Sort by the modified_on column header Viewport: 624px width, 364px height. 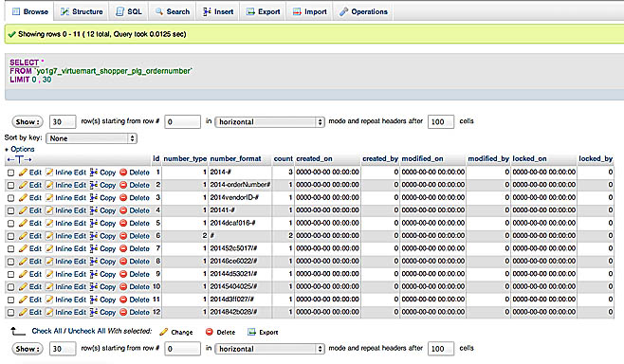click(x=422, y=158)
